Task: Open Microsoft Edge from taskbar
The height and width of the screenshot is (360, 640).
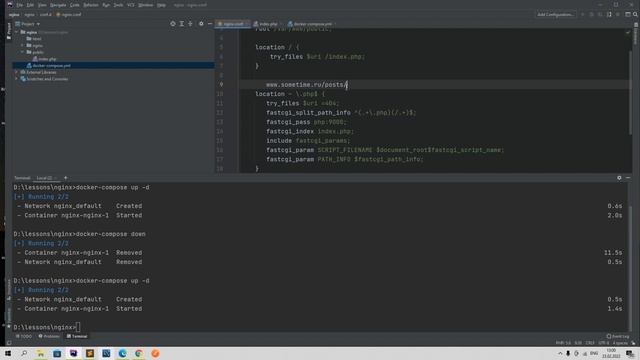Action: tap(122, 353)
